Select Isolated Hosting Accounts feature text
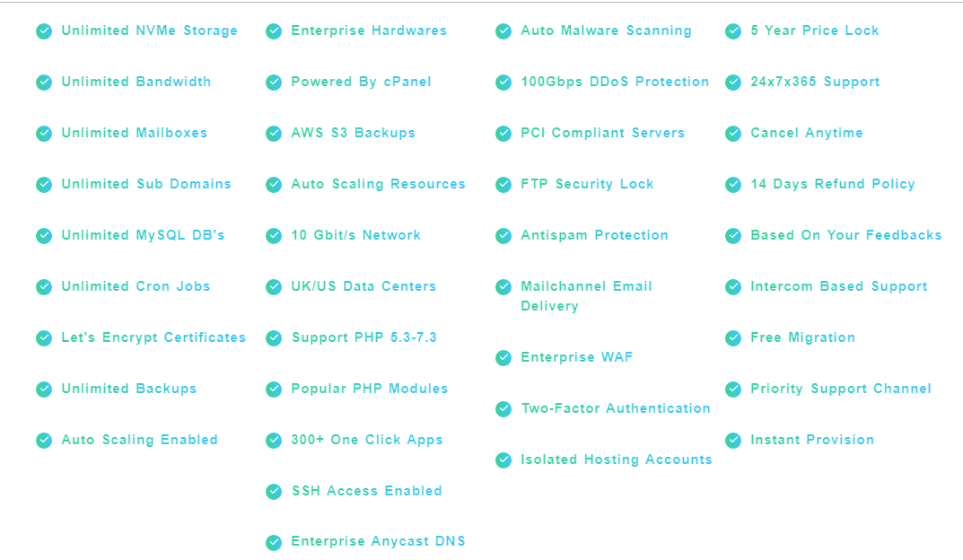The image size is (963, 560). [616, 459]
